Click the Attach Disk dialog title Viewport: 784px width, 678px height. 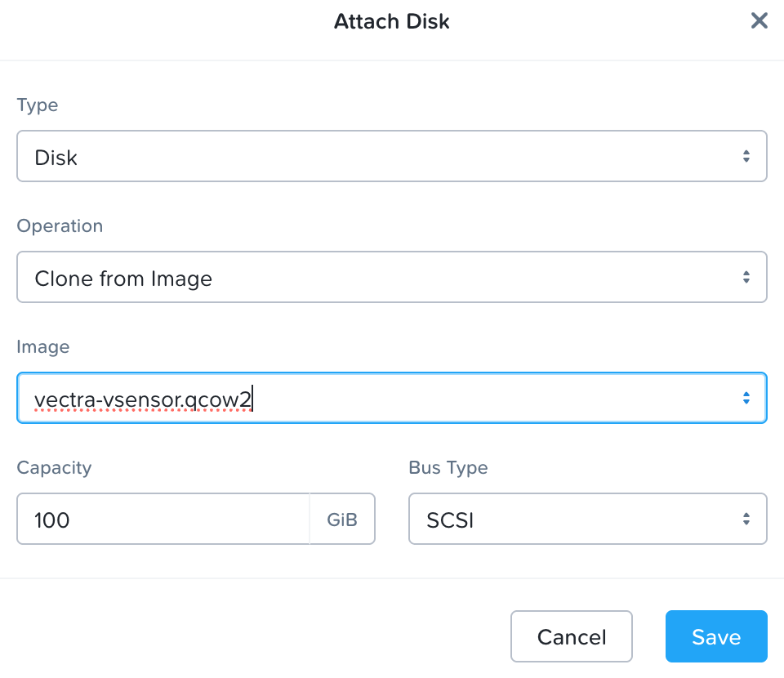(392, 21)
